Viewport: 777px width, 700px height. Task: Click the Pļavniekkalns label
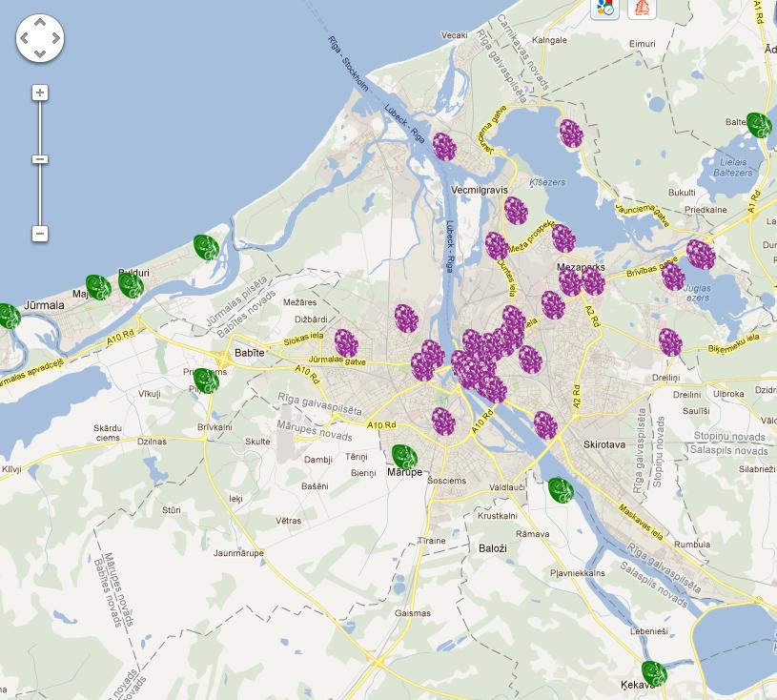(578, 573)
